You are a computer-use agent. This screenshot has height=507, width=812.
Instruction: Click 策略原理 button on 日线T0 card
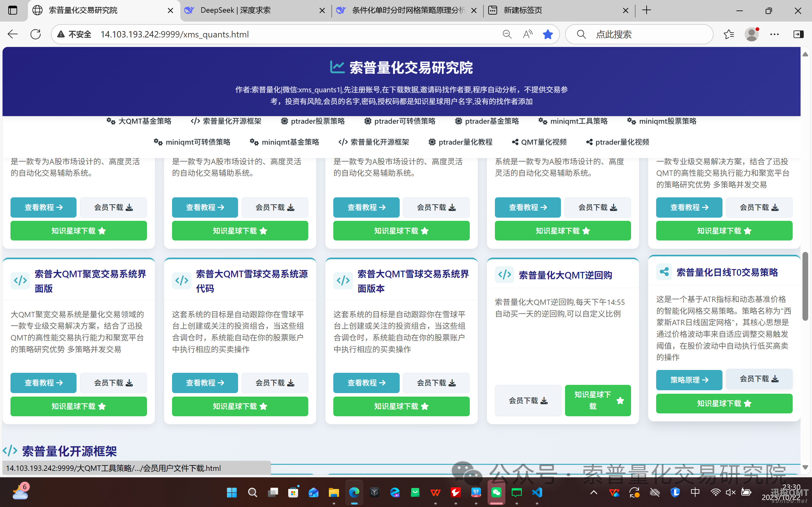pyautogui.click(x=689, y=379)
